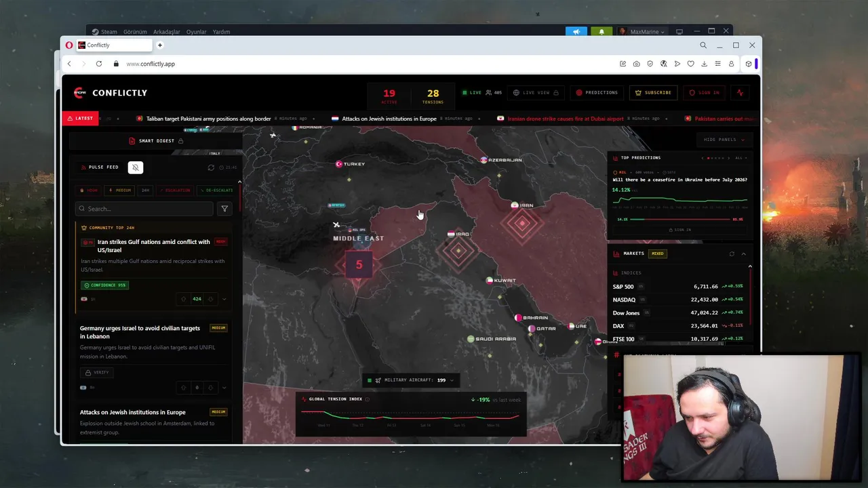Image resolution: width=868 pixels, height=488 pixels.
Task: Click Sign In under the ceasefire prediction
Action: 679,230
